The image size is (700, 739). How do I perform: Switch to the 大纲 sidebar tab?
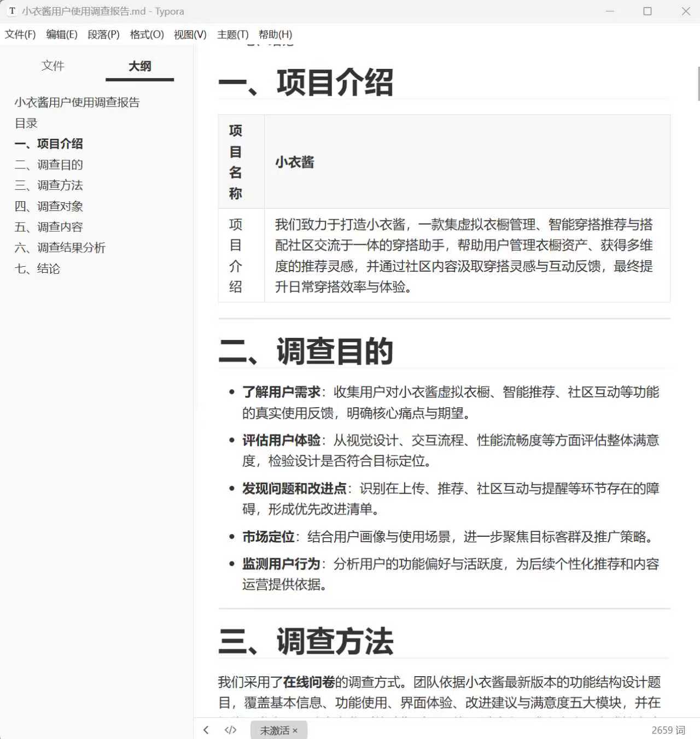click(139, 66)
